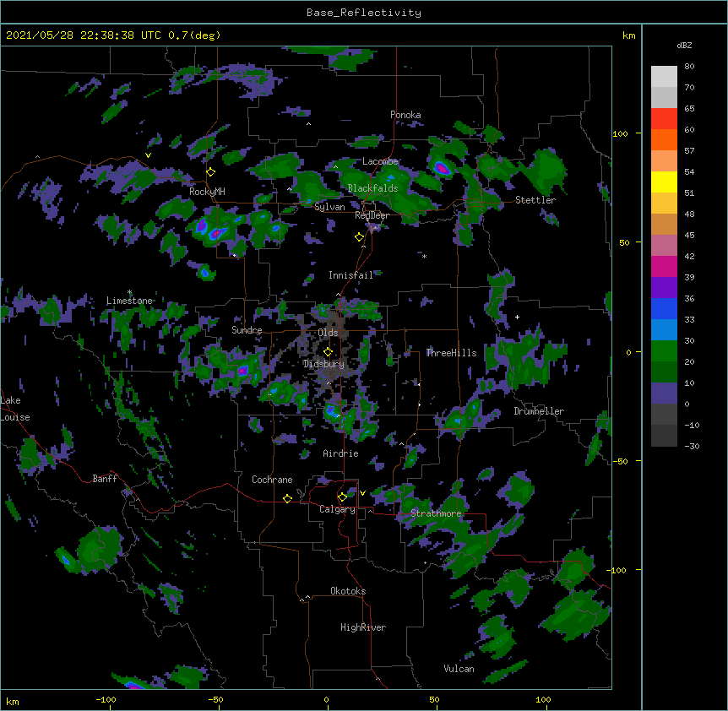Click the Drumheller town label
The image size is (728, 711).
click(539, 411)
